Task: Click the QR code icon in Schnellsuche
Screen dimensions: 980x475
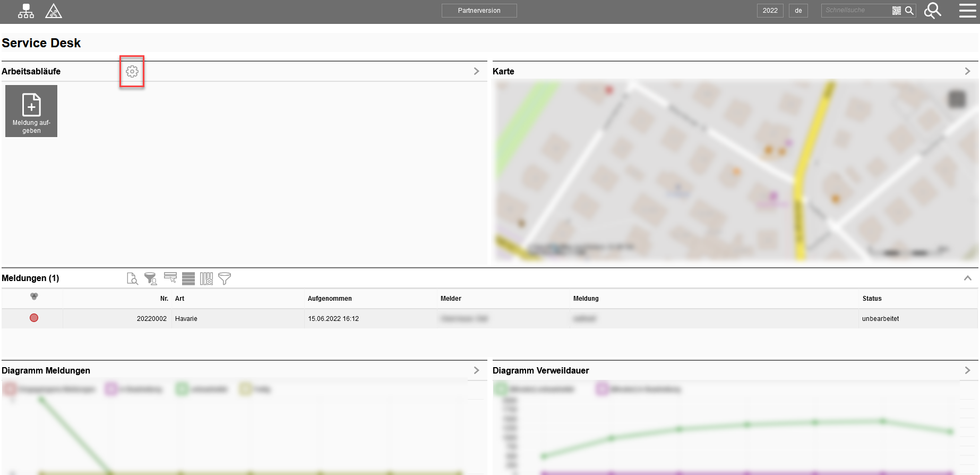Action: pos(896,11)
